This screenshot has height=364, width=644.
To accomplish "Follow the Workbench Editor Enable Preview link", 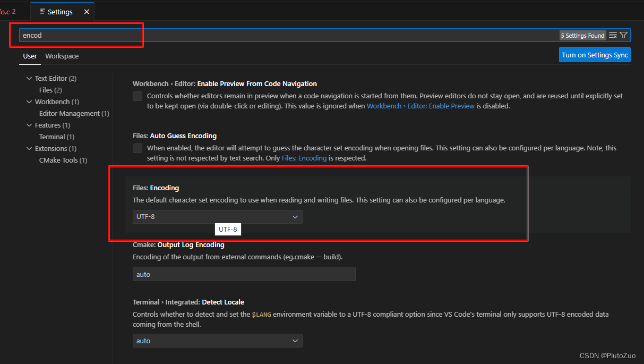I will (420, 106).
